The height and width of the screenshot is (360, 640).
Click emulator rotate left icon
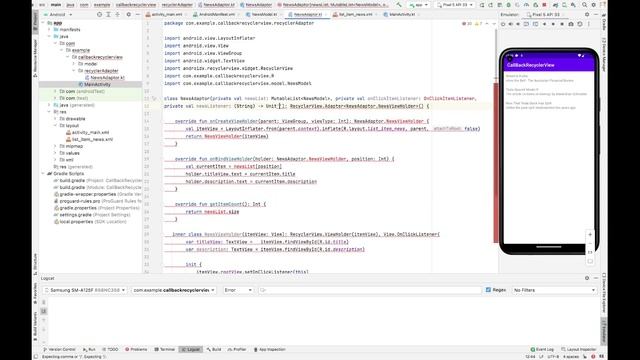[527, 24]
